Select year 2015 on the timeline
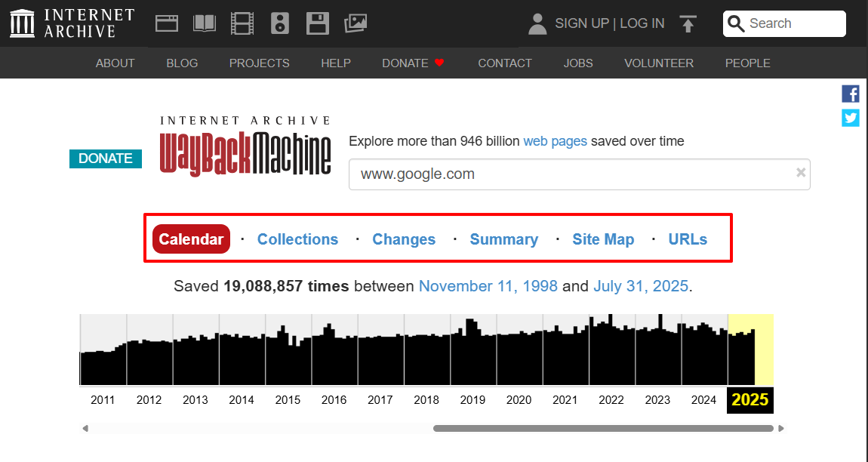The height and width of the screenshot is (462, 868). tap(288, 400)
